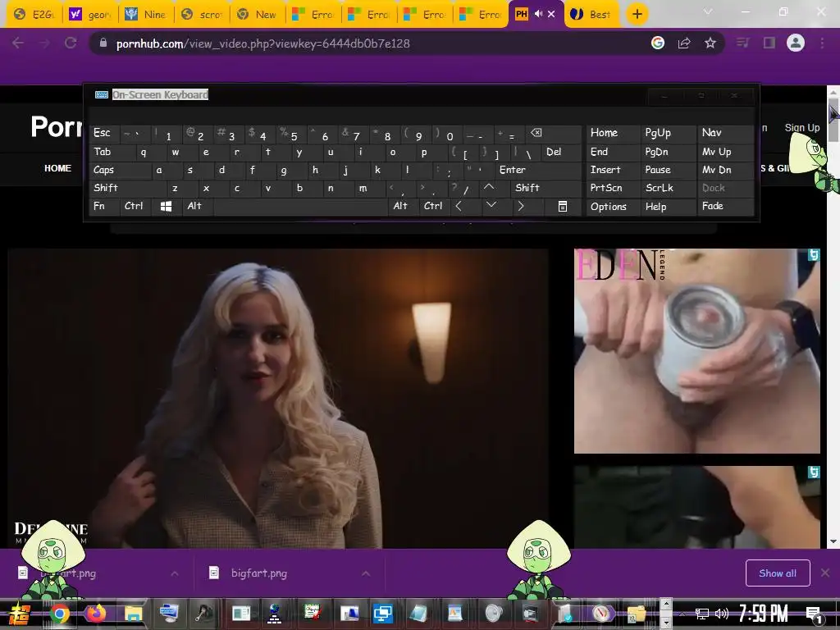Close the downloads bar with X
Image resolution: width=840 pixels, height=630 pixels.
[825, 573]
